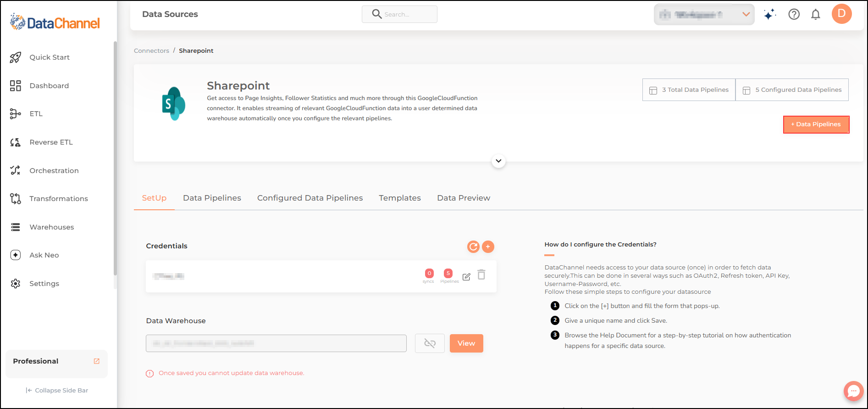Click "How do I configure the Credentials?" text
Image resolution: width=868 pixels, height=409 pixels.
coord(600,245)
